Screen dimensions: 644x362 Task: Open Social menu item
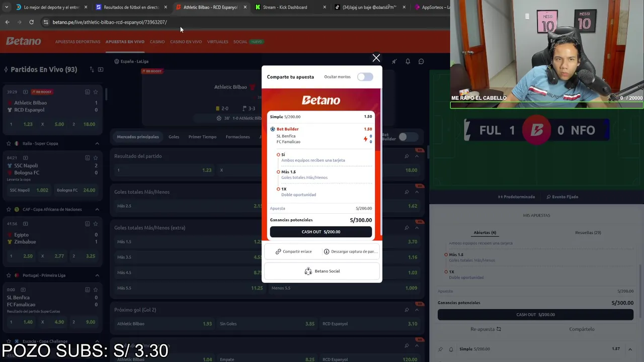(240, 42)
